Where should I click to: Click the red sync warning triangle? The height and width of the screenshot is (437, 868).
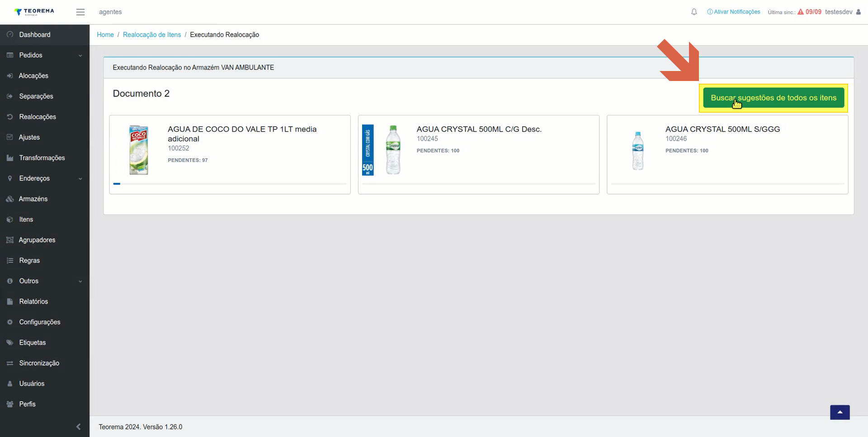point(801,12)
